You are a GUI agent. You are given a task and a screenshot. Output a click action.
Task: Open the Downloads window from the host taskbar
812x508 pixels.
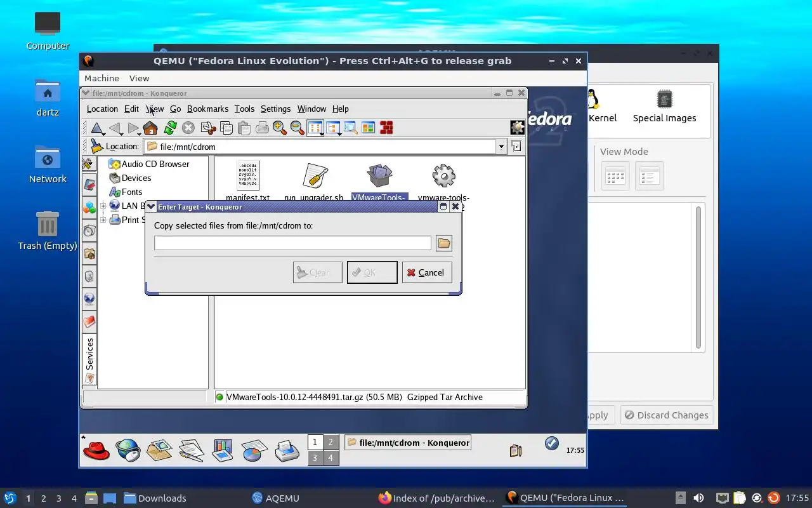[x=155, y=498]
